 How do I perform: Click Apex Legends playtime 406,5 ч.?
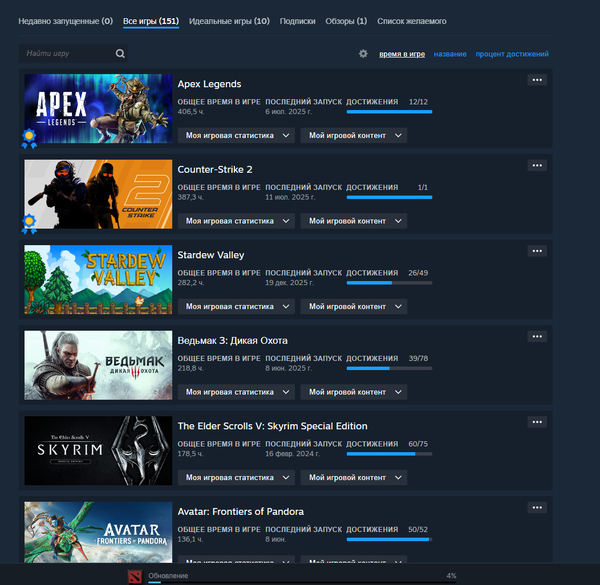(x=191, y=112)
